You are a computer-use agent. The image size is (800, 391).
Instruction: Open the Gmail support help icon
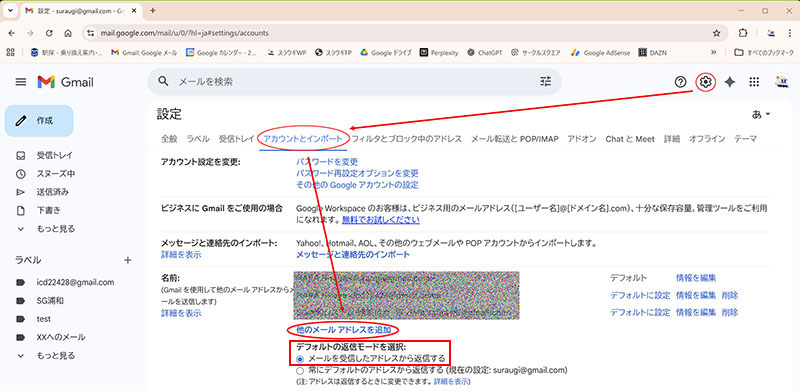pos(680,82)
